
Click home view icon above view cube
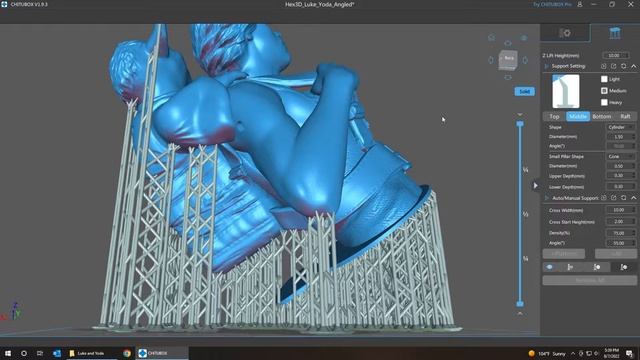(x=491, y=38)
